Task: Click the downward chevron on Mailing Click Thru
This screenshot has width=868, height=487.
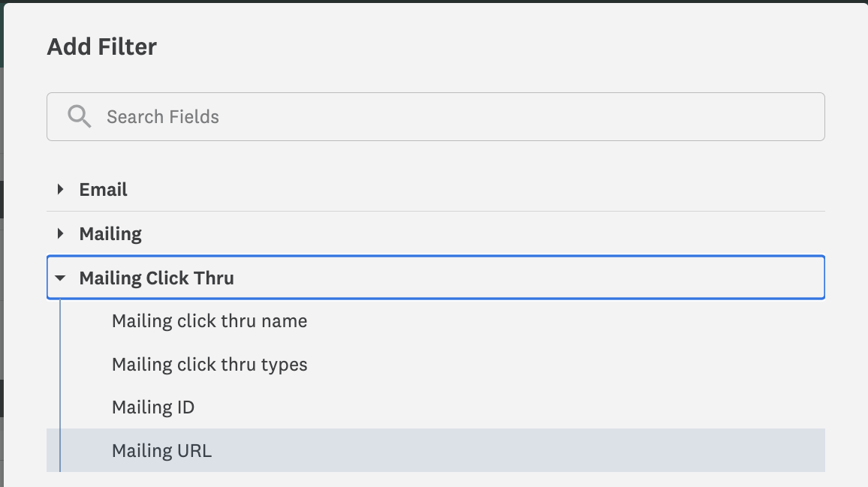Action: click(61, 278)
